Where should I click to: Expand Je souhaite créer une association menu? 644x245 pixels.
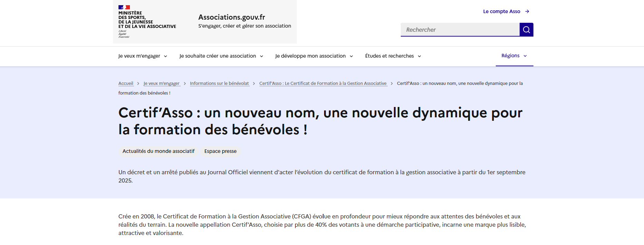(x=221, y=56)
